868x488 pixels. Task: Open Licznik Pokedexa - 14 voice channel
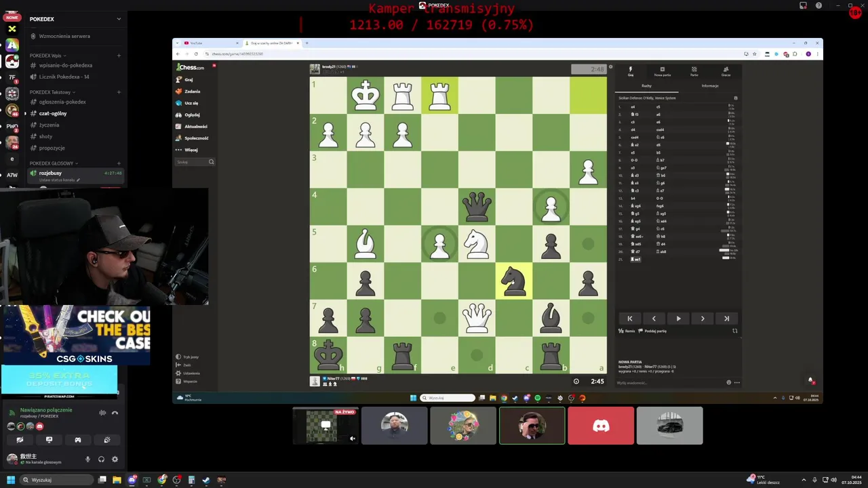coord(64,77)
